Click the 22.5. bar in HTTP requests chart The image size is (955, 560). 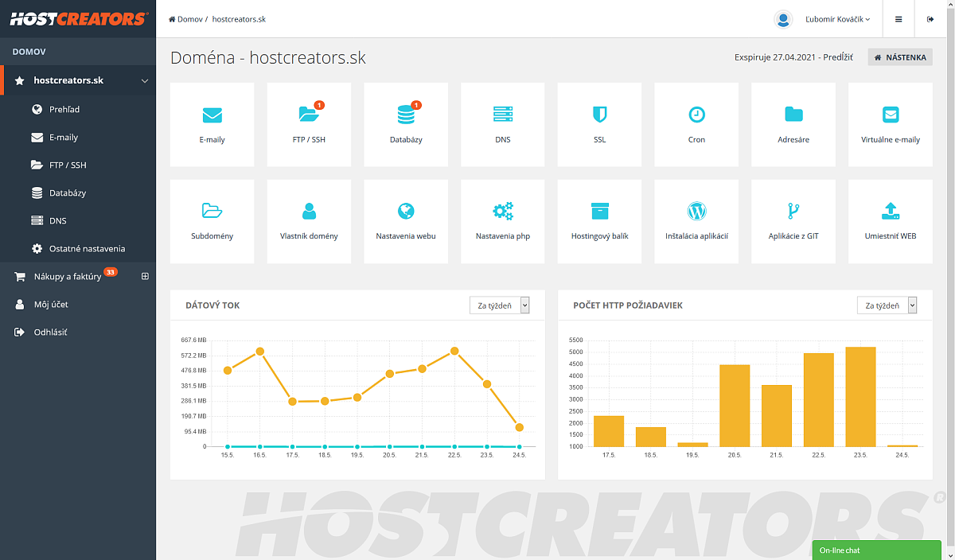[x=818, y=400]
